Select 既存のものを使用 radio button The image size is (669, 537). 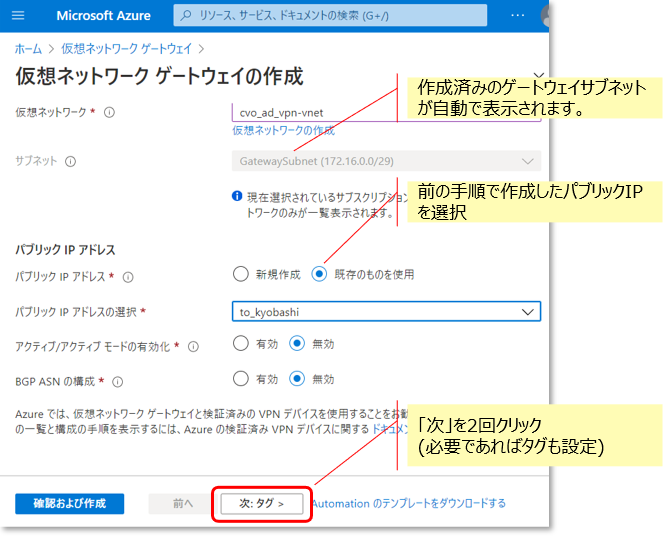[x=319, y=274]
